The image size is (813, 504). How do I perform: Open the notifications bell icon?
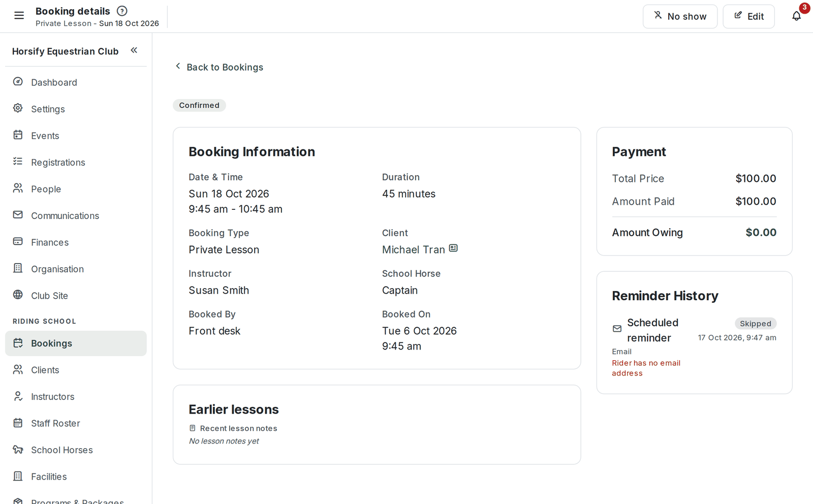(796, 16)
